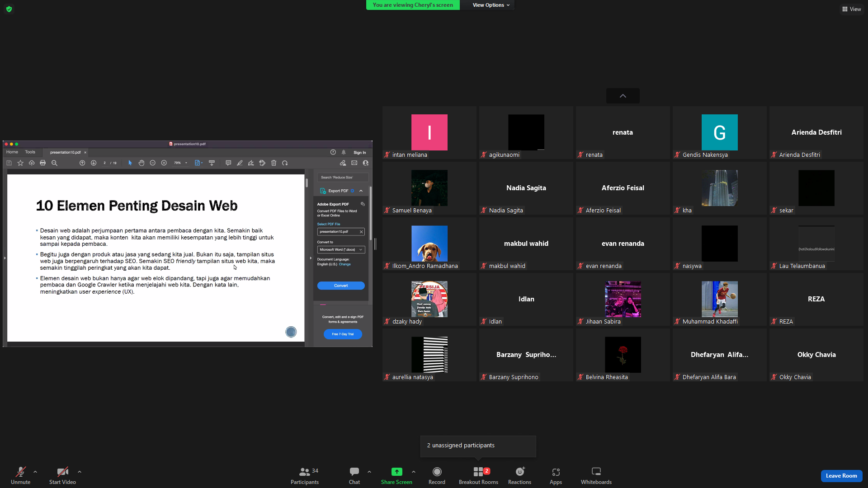The width and height of the screenshot is (868, 488).
Task: Click the green Share Screen button
Action: 396,475
